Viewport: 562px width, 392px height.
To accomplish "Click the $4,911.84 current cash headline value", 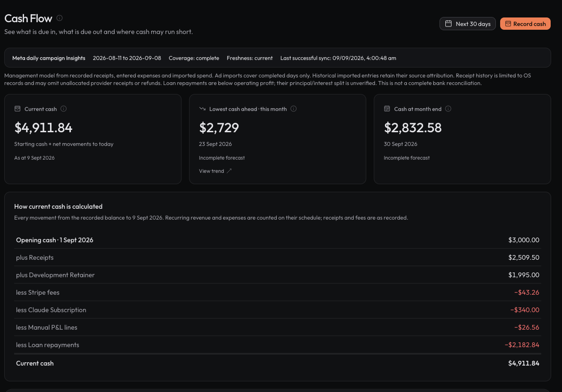I will point(43,128).
